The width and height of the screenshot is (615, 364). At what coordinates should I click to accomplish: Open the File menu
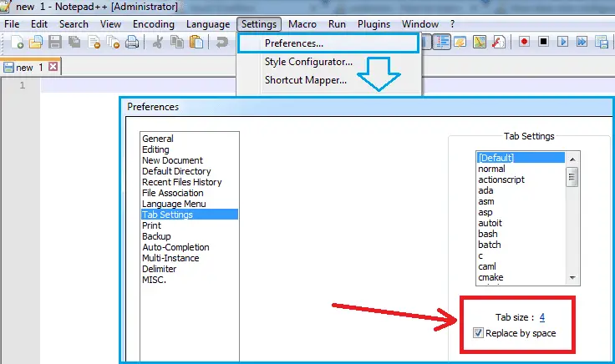(x=12, y=24)
